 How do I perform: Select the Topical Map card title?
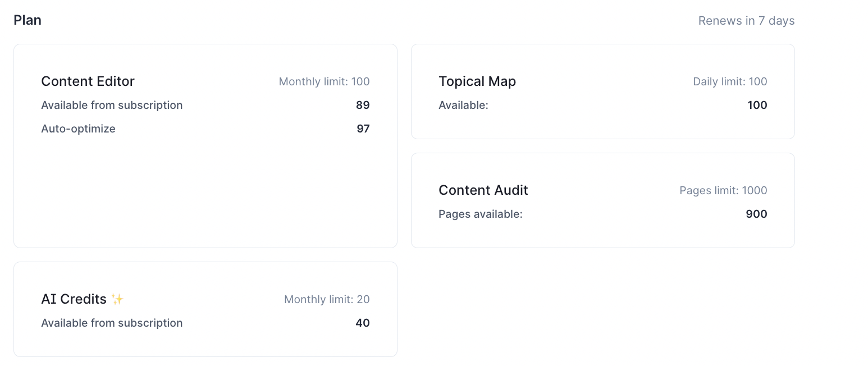477,81
